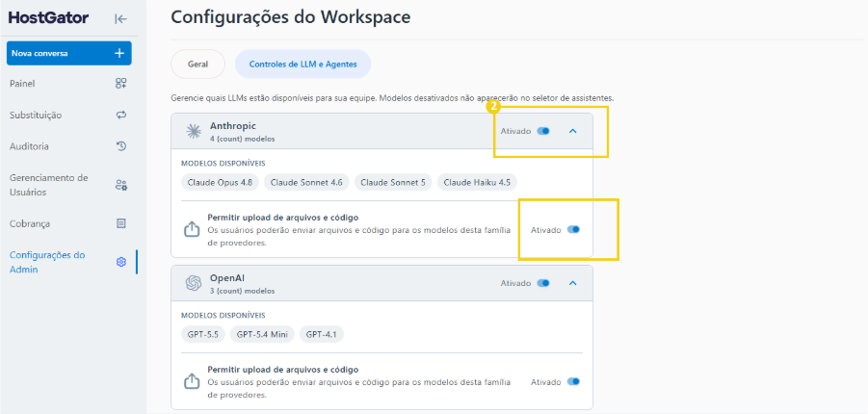This screenshot has height=414, width=868.
Task: Click the upload icon in Anthropic section
Action: (x=191, y=229)
